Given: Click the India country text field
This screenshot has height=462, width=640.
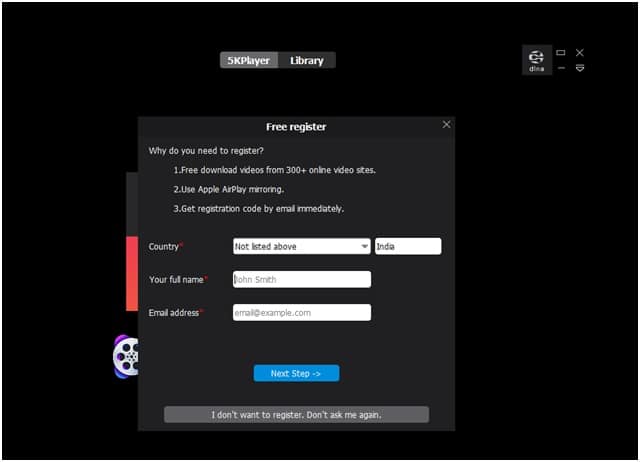Looking at the screenshot, I should (408, 247).
